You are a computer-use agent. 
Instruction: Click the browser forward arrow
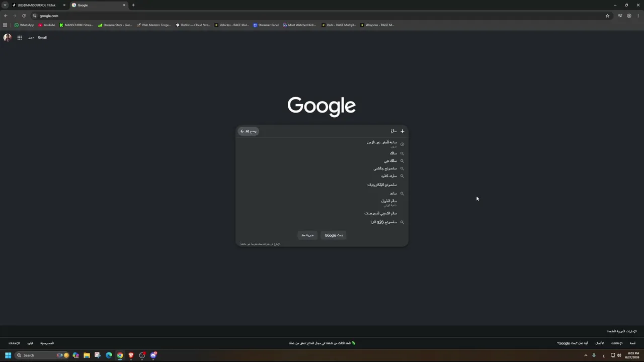[15, 16]
